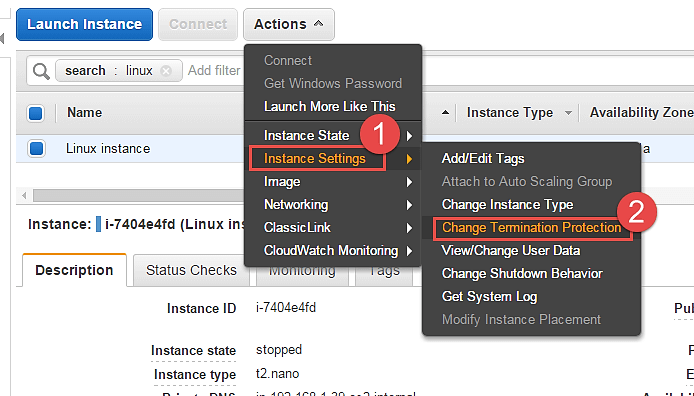
Task: Select View/Change User Data
Action: click(x=511, y=250)
